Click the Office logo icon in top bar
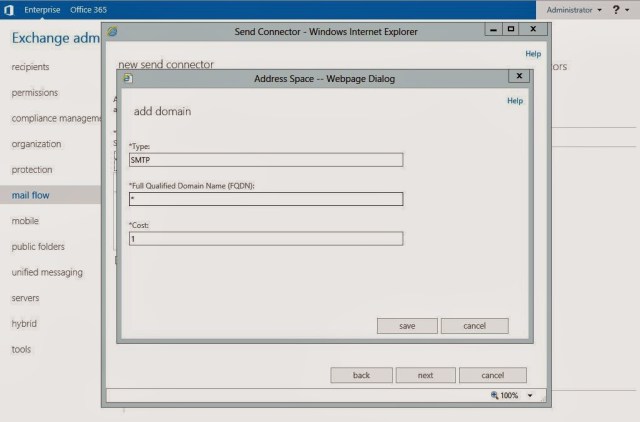 [9, 9]
